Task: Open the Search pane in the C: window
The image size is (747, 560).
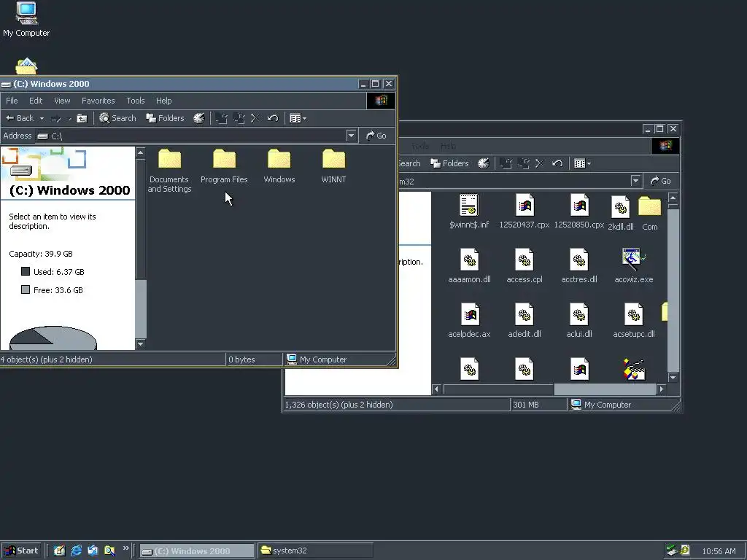Action: point(117,118)
